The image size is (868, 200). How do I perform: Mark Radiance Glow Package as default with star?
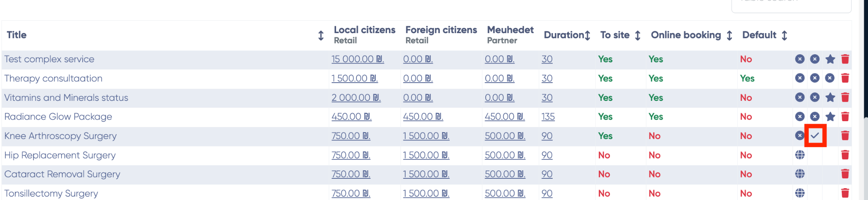[x=830, y=117]
